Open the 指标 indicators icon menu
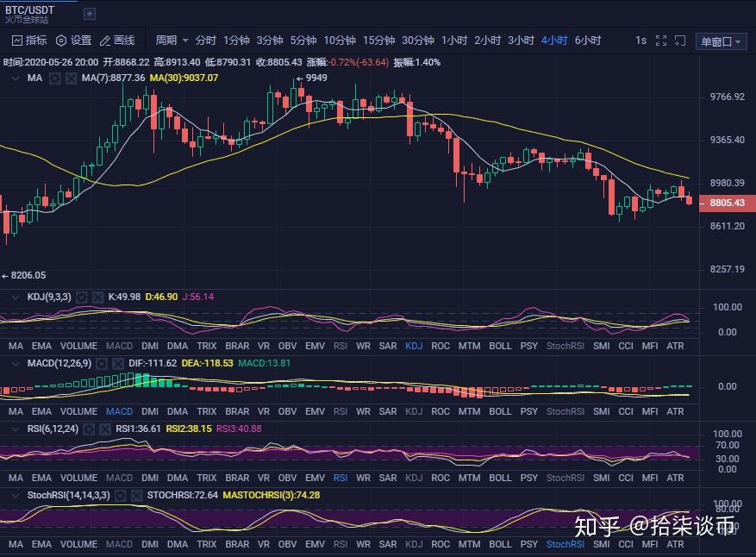This screenshot has height=557, width=756. coord(17,41)
